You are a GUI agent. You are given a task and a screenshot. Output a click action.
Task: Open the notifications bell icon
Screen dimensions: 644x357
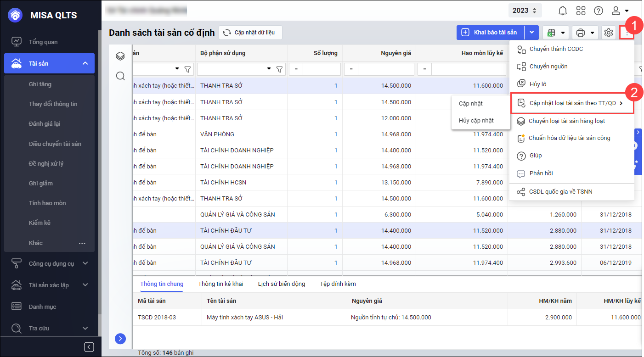tap(563, 11)
